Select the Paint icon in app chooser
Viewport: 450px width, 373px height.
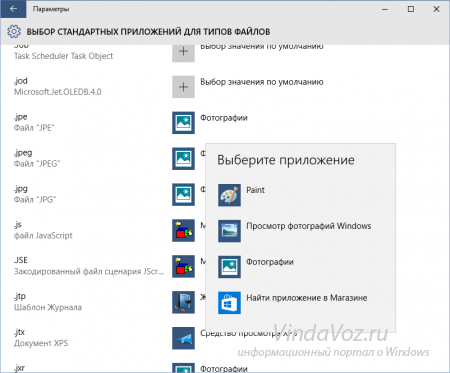tap(229, 195)
